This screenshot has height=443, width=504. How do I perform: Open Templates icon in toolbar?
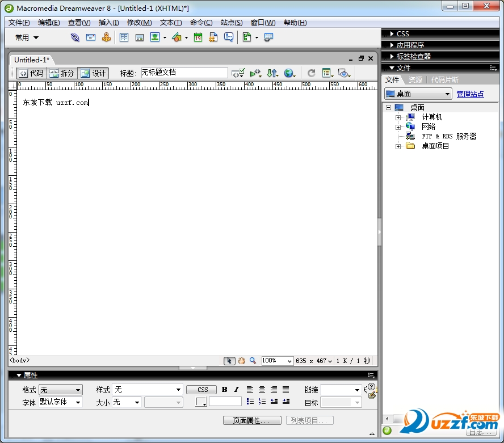pyautogui.click(x=247, y=37)
